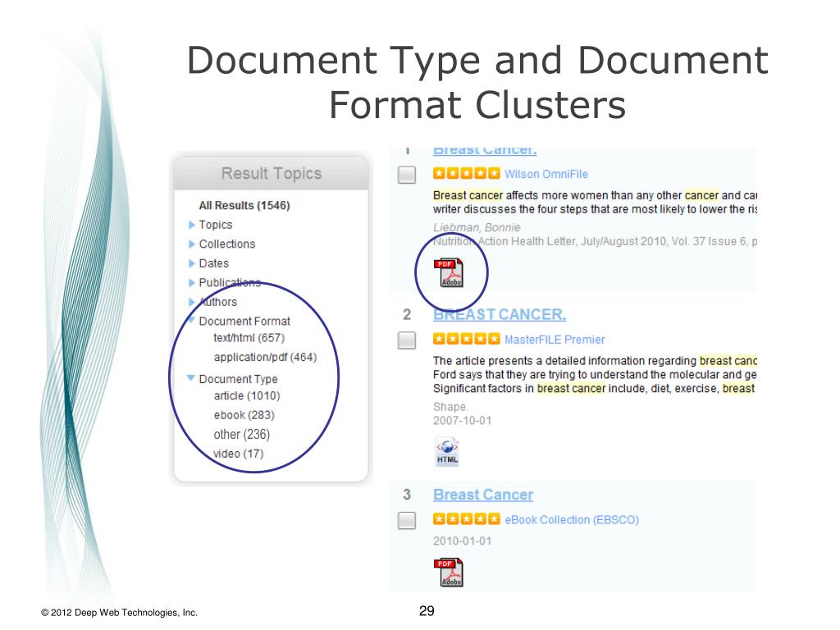Select All Results (1546)

[244, 205]
